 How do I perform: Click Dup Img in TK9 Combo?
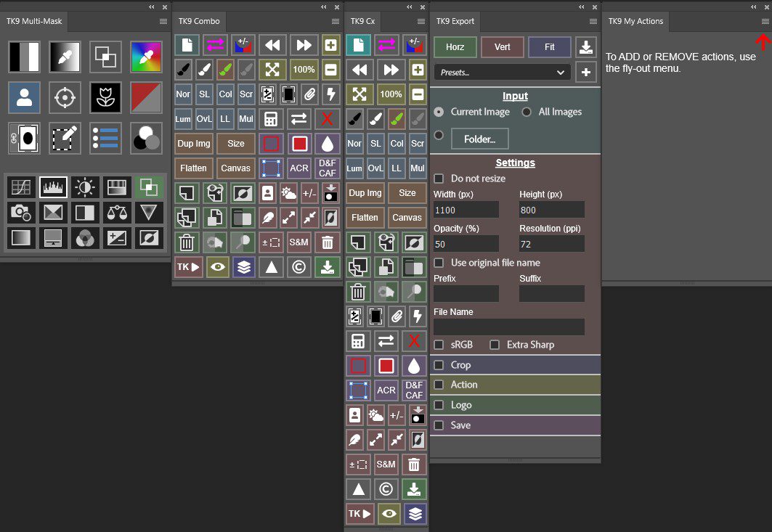coord(194,144)
